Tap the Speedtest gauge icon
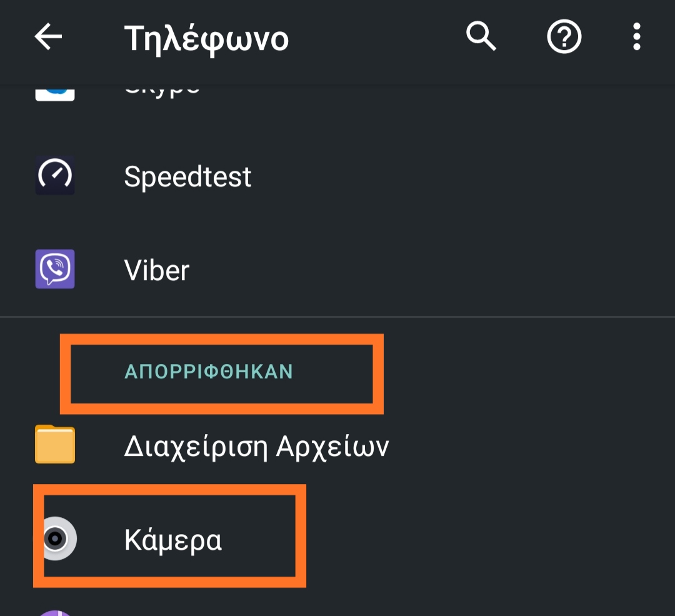The height and width of the screenshot is (616, 675). (55, 176)
